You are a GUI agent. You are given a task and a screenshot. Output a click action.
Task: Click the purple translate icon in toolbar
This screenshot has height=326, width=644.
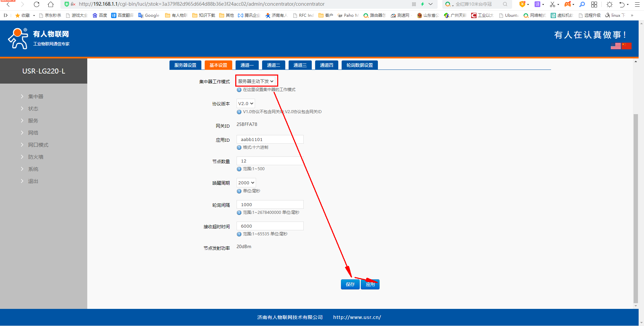537,4
